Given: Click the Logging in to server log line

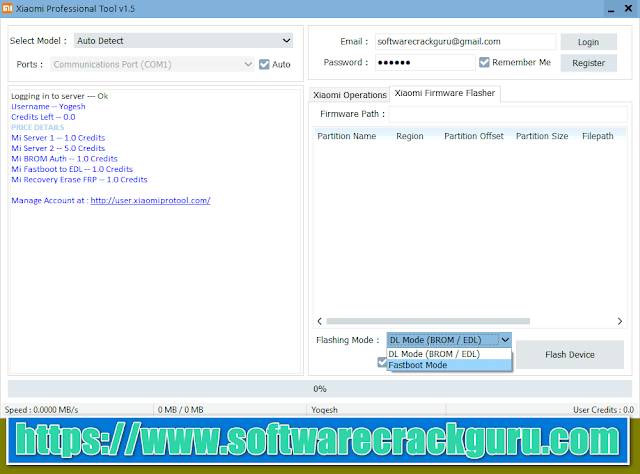Looking at the screenshot, I should pyautogui.click(x=59, y=96).
